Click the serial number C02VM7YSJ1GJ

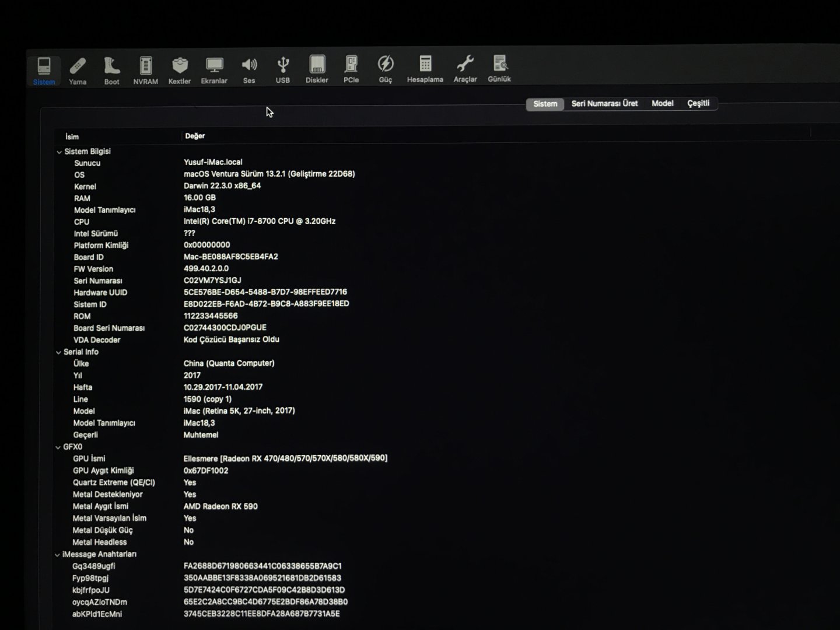[212, 281]
